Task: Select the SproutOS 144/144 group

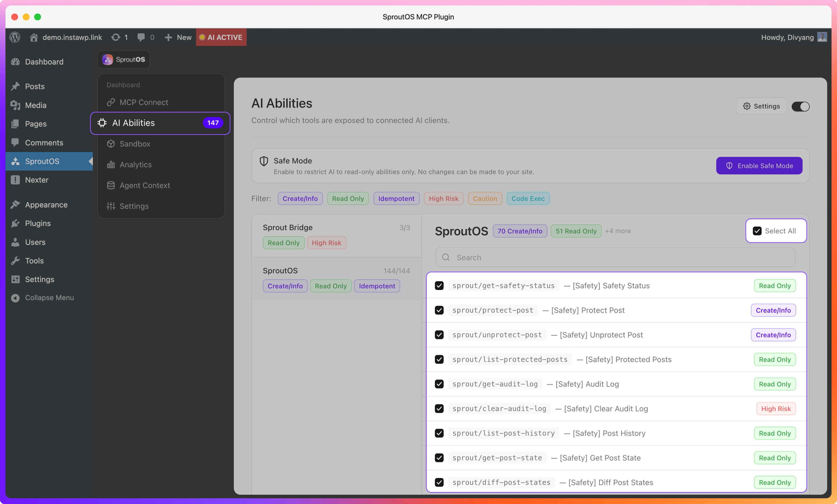Action: tap(336, 279)
